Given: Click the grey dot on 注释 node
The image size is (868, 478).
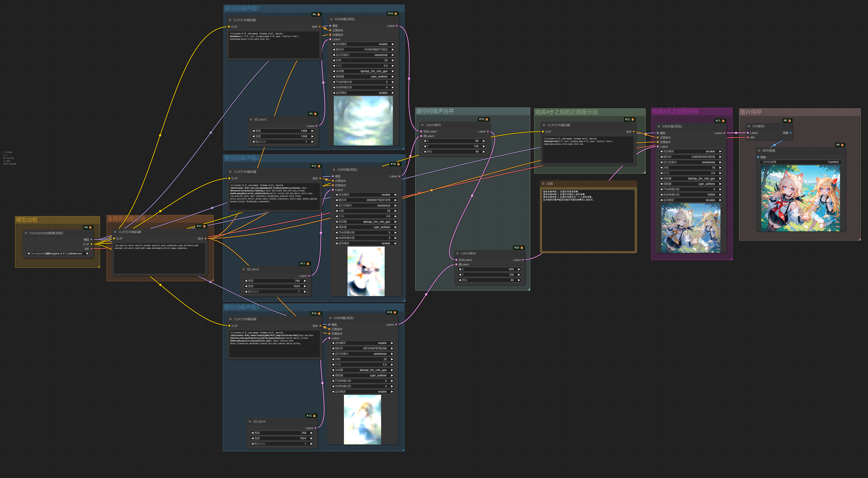Looking at the screenshot, I should pyautogui.click(x=543, y=184).
